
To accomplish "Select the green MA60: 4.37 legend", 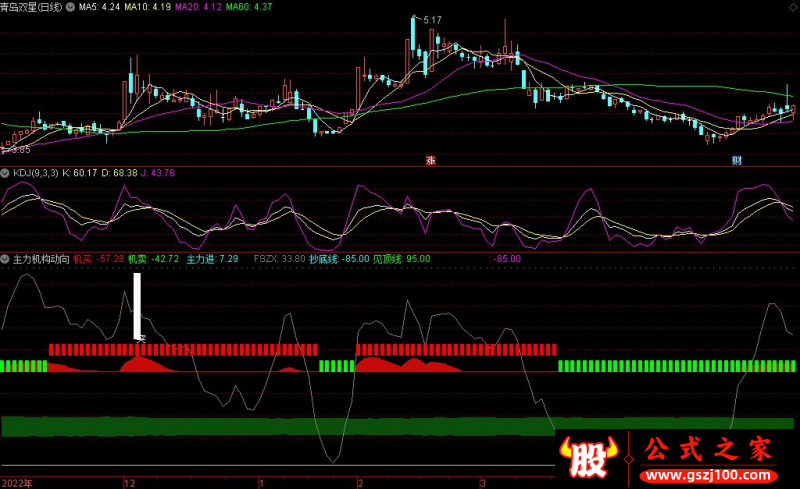I will tap(249, 6).
